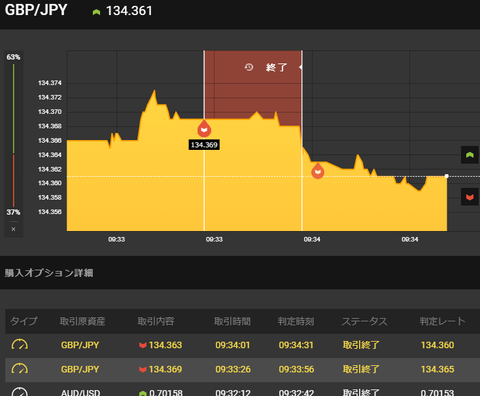Screen dimensions: 480x396
Task: Click the gauge icon in 09:33:26 row
Action: point(20,369)
